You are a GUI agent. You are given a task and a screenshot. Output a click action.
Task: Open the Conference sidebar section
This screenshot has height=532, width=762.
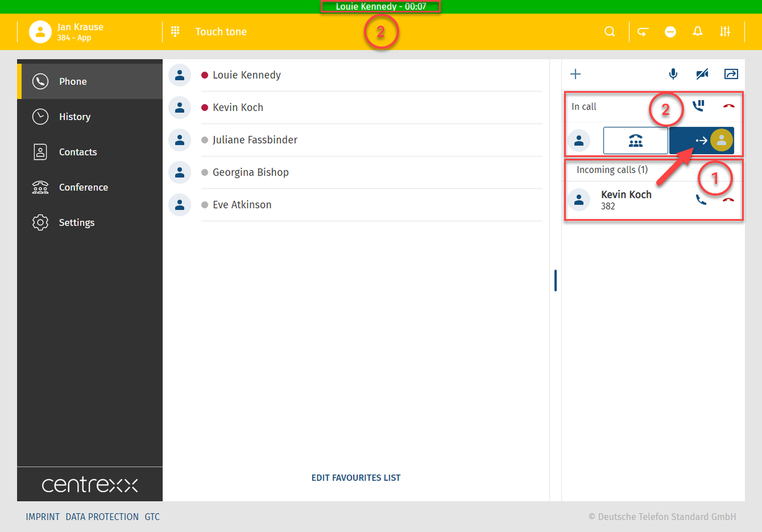pyautogui.click(x=83, y=187)
